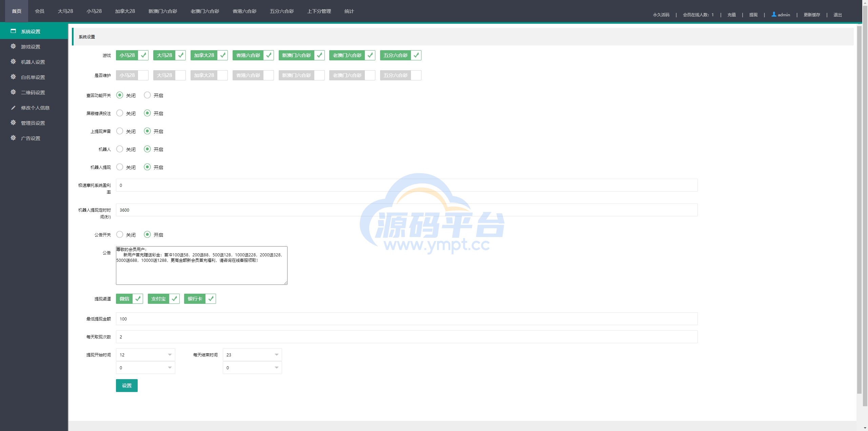Open the 新澳门六合彩 top navigation tab

163,11
